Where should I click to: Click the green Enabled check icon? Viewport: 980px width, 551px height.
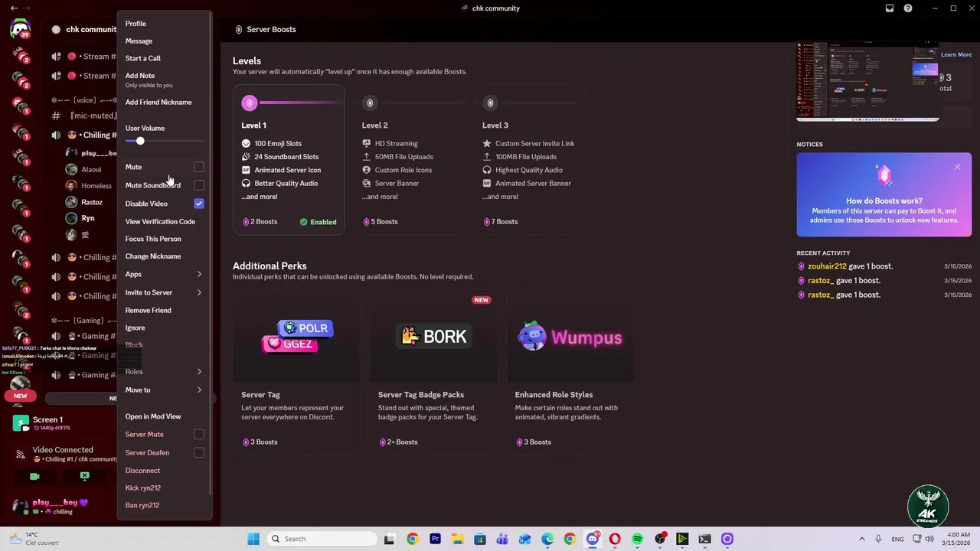(303, 222)
